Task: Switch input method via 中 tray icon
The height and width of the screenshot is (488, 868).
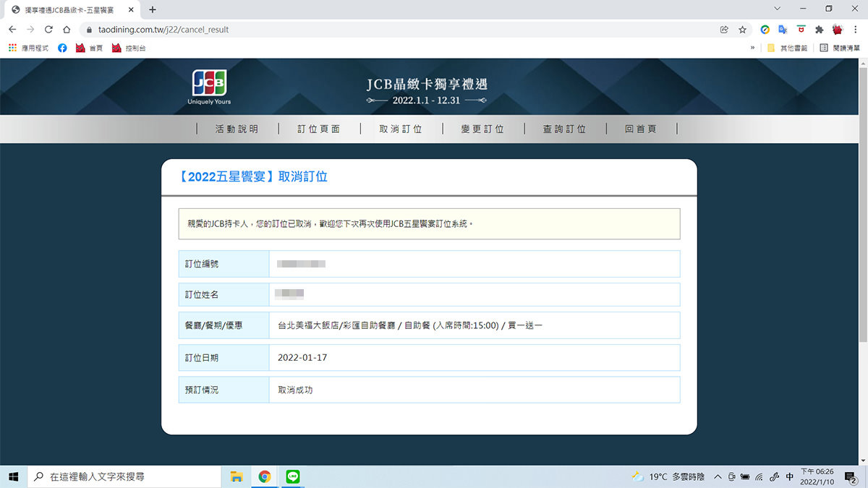Action: pyautogui.click(x=788, y=476)
